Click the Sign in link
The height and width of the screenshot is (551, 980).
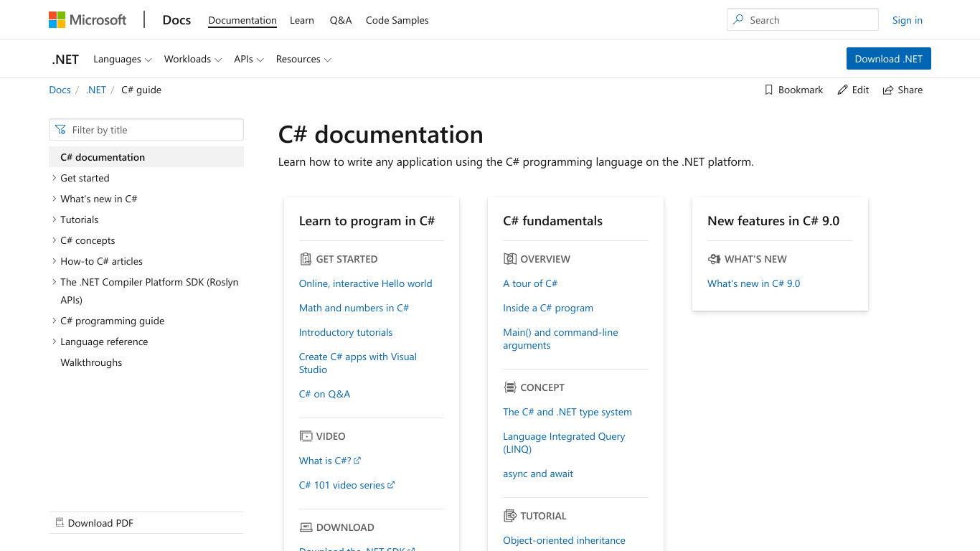point(908,20)
